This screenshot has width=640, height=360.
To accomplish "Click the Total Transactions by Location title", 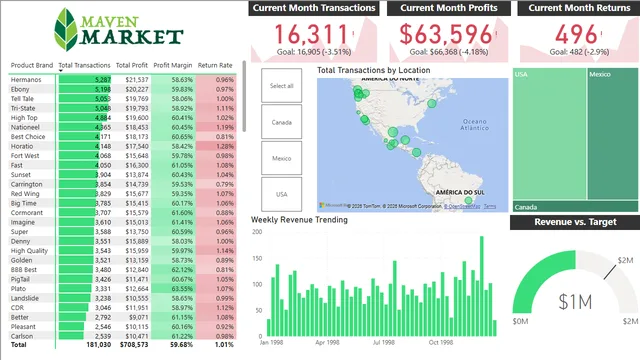I will coord(373,70).
